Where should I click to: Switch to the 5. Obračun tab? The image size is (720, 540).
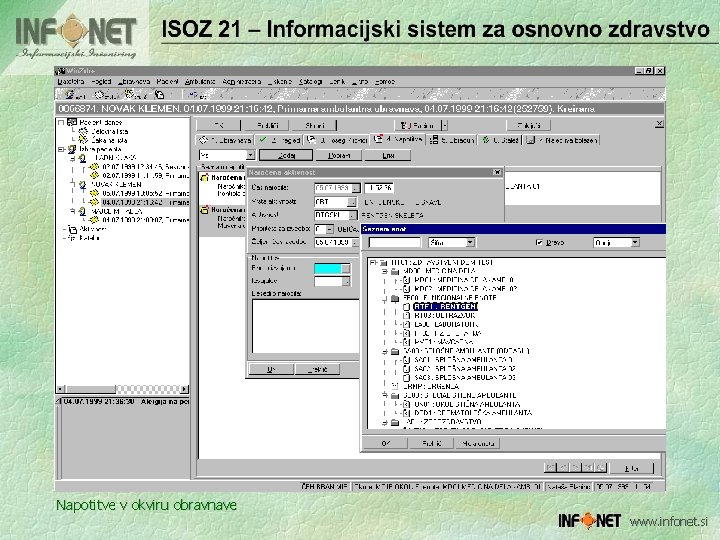451,140
